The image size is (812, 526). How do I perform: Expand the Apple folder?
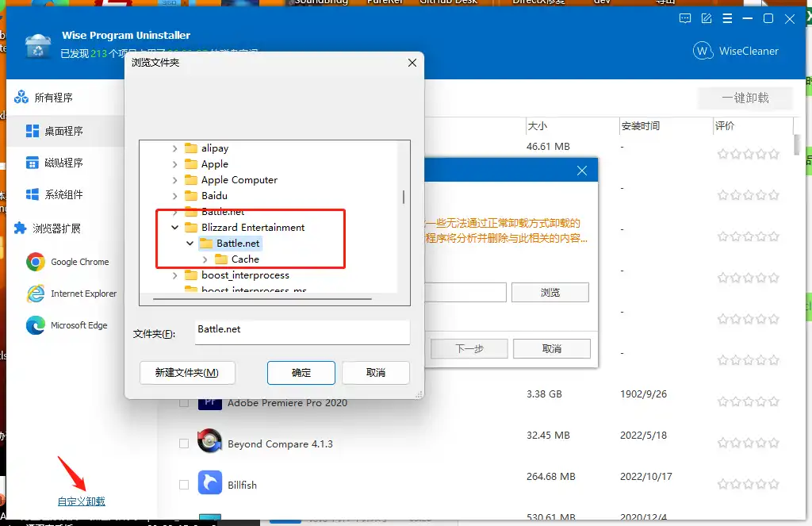pyautogui.click(x=175, y=165)
